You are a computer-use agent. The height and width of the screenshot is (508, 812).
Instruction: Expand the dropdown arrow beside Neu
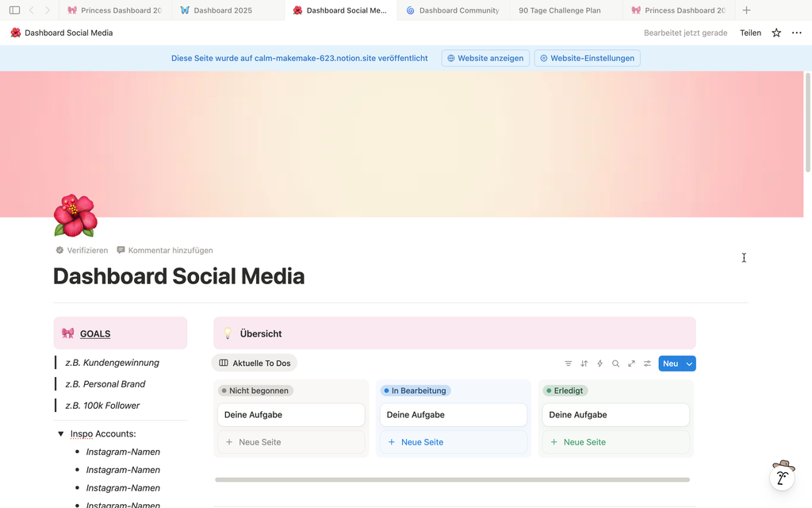689,364
